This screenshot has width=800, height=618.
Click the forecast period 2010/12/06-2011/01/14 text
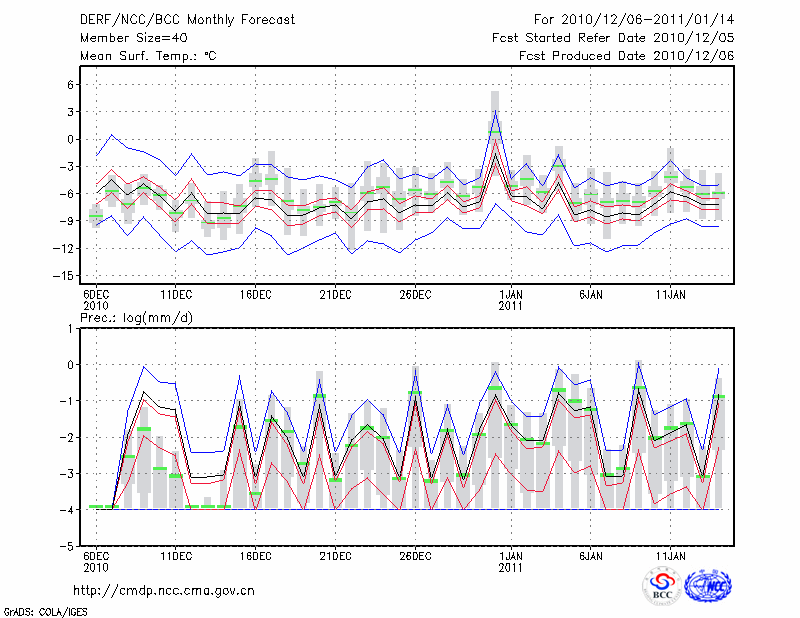pyautogui.click(x=634, y=20)
